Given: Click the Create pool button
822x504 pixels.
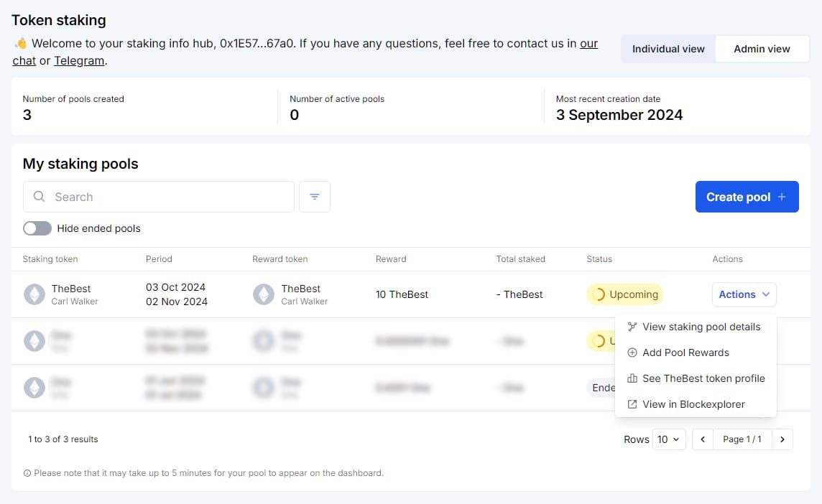Looking at the screenshot, I should [747, 197].
